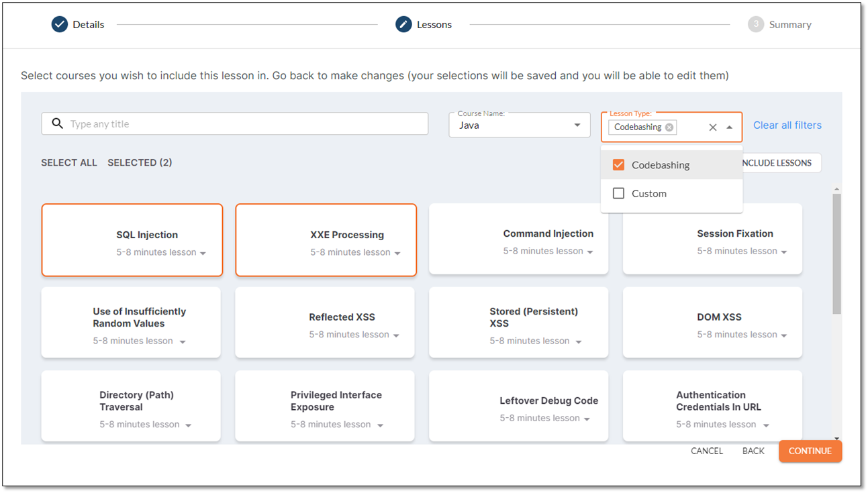
Task: Expand the DOM XSS lesson arrow
Action: coord(783,335)
